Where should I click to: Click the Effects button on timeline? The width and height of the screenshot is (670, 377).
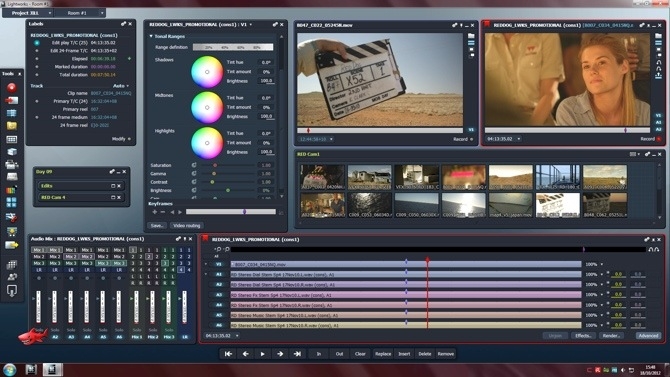click(583, 336)
